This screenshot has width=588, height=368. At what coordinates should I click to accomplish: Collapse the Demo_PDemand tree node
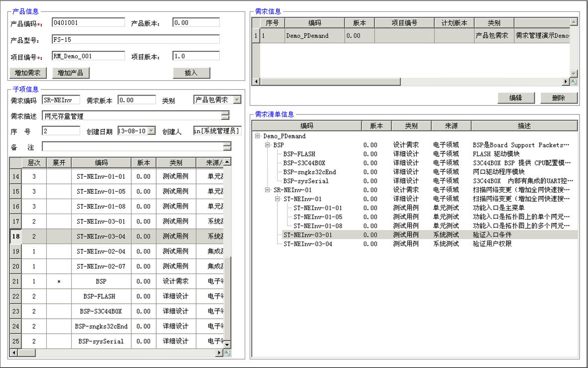tap(257, 136)
